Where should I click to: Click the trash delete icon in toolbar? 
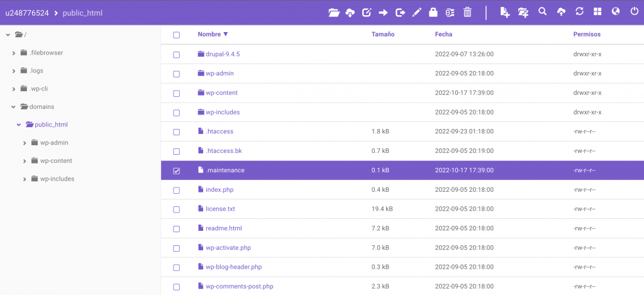tap(467, 12)
